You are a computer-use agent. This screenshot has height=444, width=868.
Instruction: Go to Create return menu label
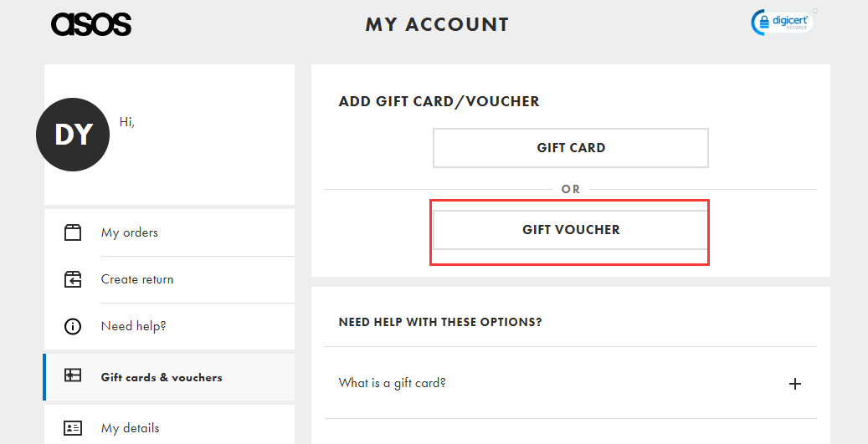137,279
